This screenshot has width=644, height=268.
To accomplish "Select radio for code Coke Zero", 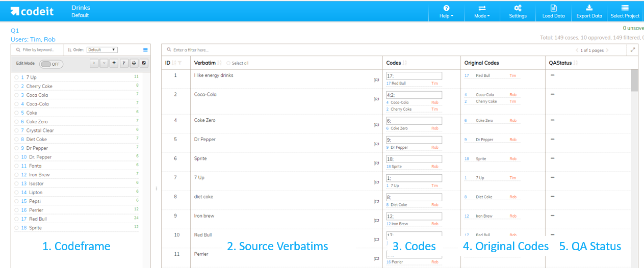I will tap(17, 122).
